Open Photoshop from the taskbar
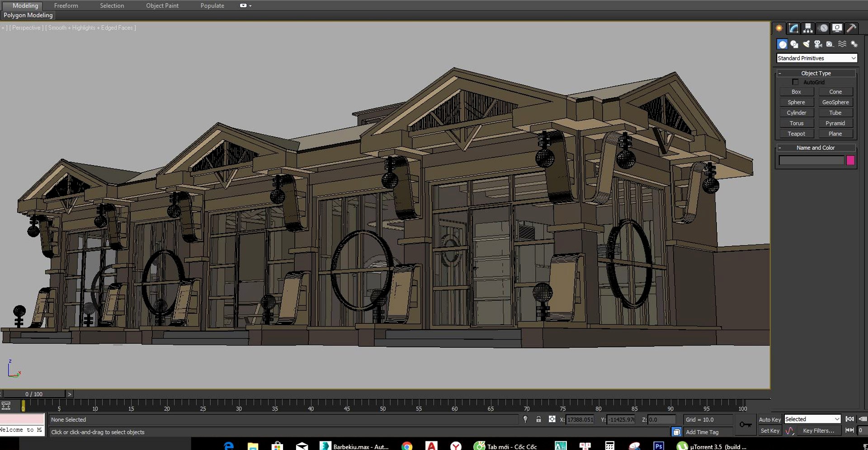 tap(658, 446)
